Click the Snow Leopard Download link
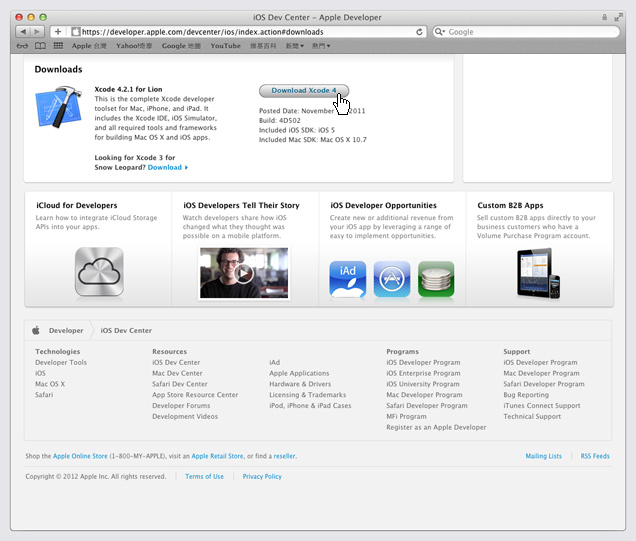Viewport: 636px width, 541px height. click(168, 167)
